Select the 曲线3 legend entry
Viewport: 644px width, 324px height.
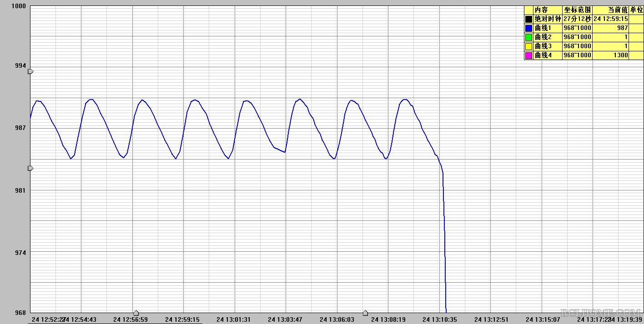[x=548, y=46]
